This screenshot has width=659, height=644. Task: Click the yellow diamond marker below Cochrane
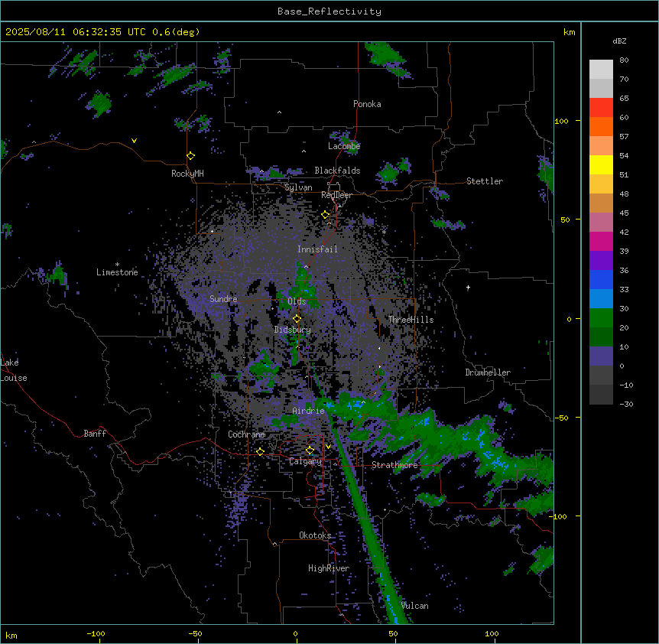coord(260,452)
